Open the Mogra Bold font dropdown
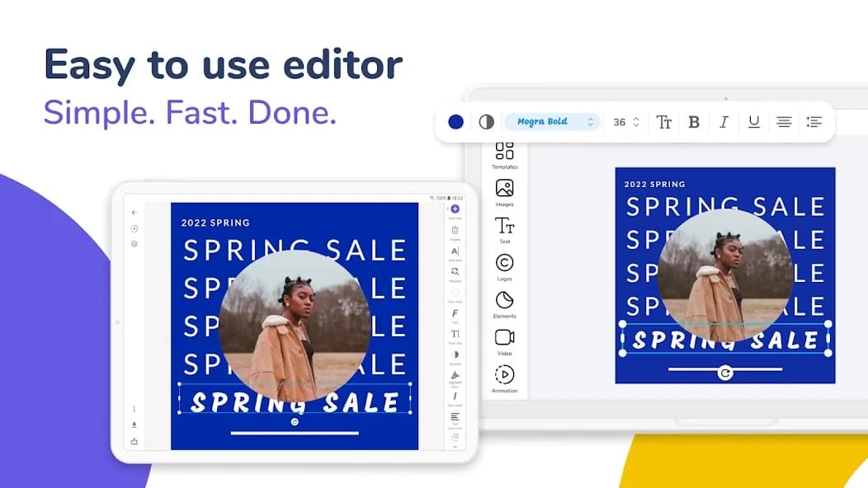This screenshot has width=868, height=488. [x=552, y=121]
